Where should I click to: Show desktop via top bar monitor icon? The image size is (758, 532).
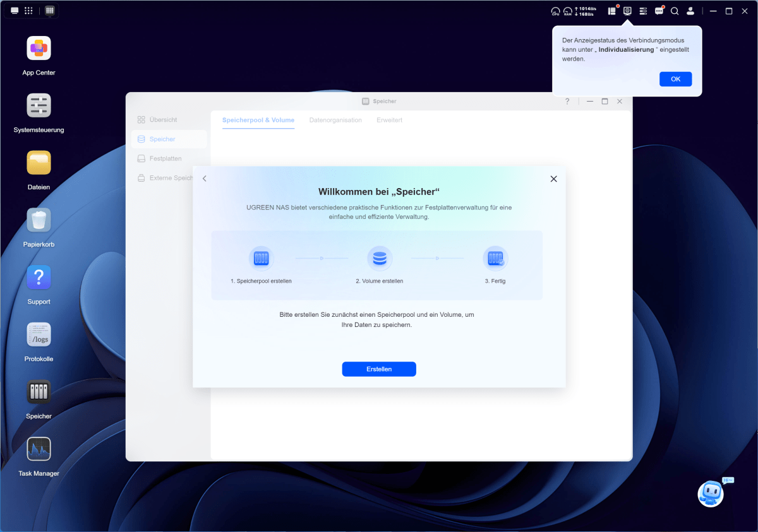[15, 11]
